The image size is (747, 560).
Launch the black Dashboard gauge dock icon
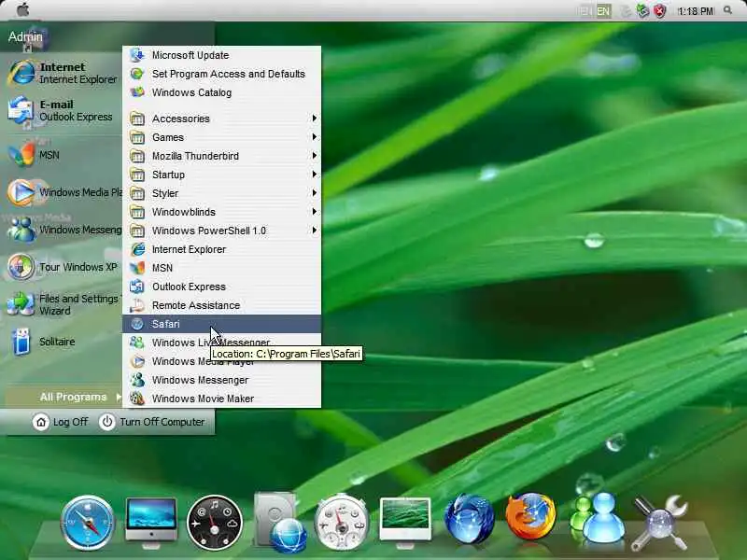pyautogui.click(x=215, y=523)
